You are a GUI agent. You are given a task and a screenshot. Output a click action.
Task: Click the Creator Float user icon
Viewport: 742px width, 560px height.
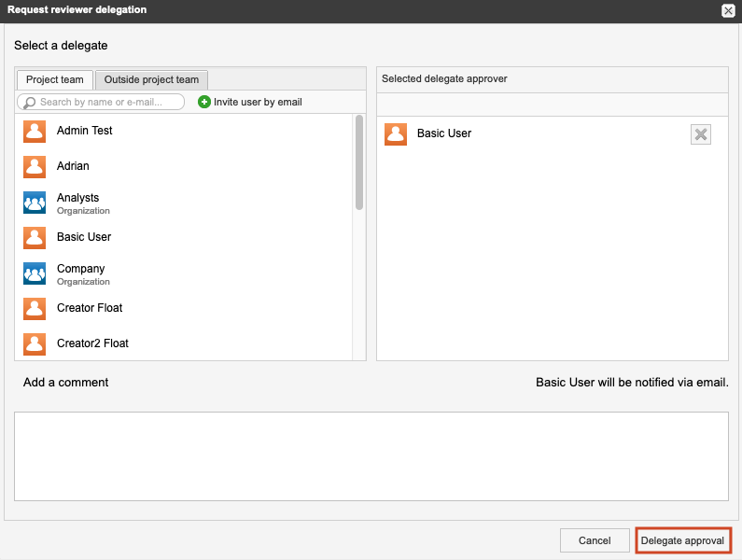click(35, 309)
